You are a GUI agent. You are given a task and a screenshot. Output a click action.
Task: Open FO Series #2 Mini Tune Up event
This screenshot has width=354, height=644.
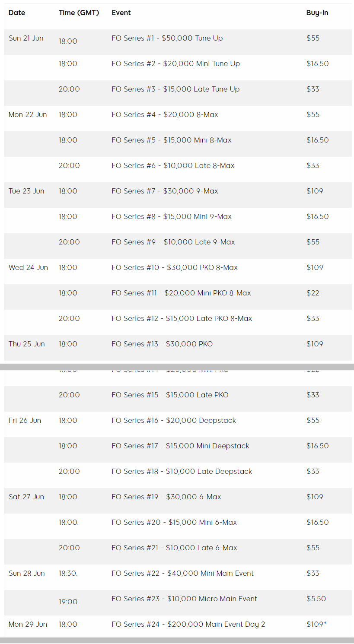175,64
